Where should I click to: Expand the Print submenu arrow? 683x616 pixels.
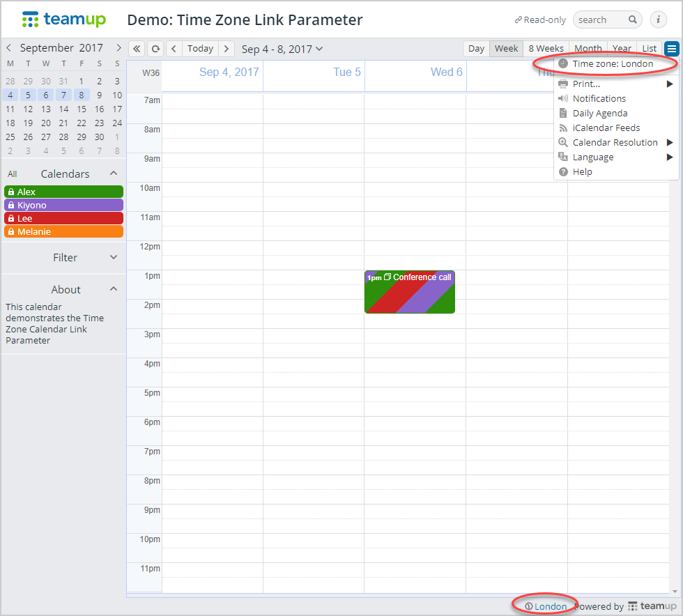click(x=670, y=84)
